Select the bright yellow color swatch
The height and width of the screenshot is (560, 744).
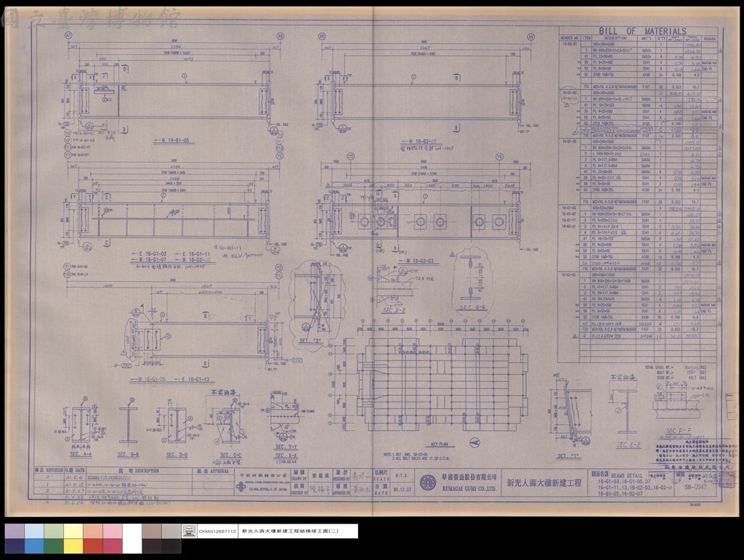[73, 545]
